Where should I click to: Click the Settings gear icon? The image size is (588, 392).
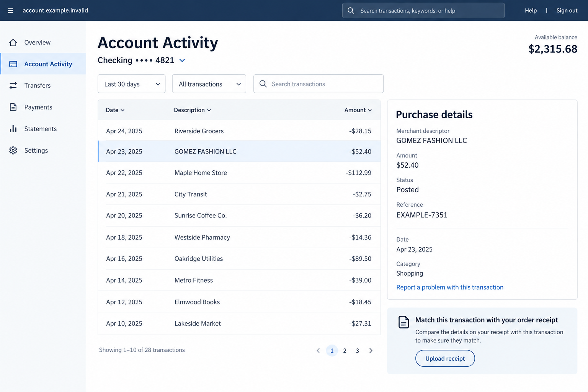click(13, 150)
